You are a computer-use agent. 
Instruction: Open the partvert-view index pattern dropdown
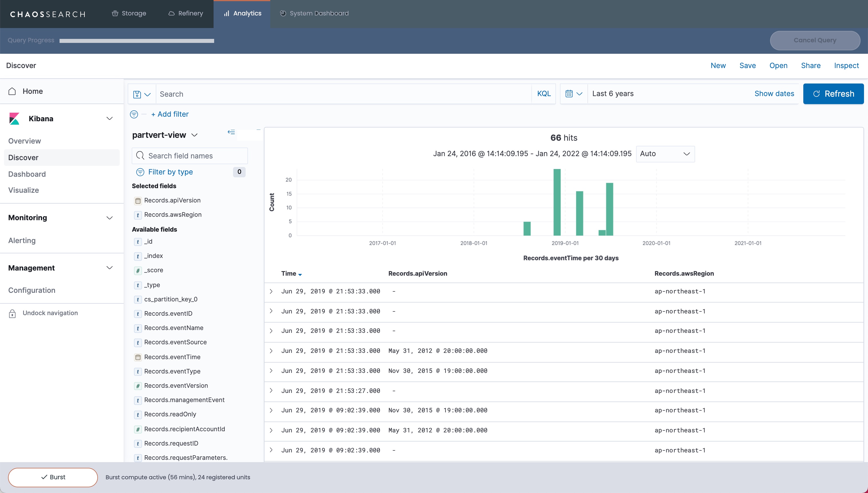(x=165, y=135)
